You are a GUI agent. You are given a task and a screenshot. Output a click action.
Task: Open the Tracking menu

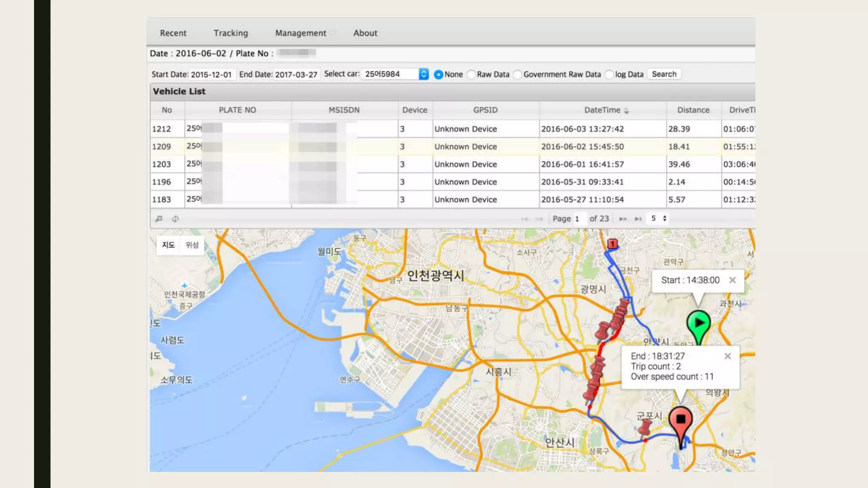tap(231, 33)
